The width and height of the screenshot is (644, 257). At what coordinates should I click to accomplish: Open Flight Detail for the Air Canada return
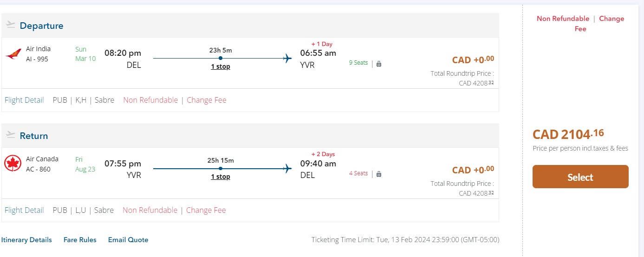click(24, 210)
